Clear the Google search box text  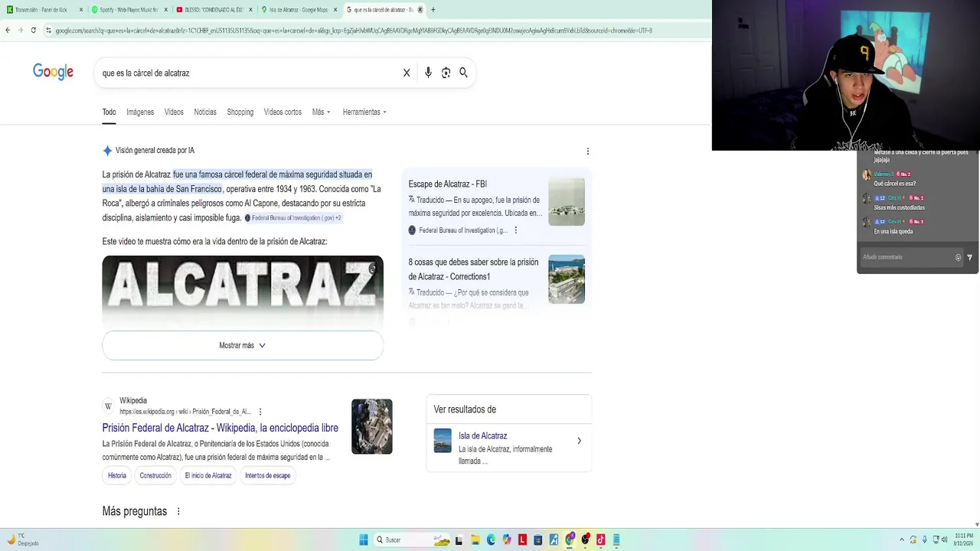[407, 73]
